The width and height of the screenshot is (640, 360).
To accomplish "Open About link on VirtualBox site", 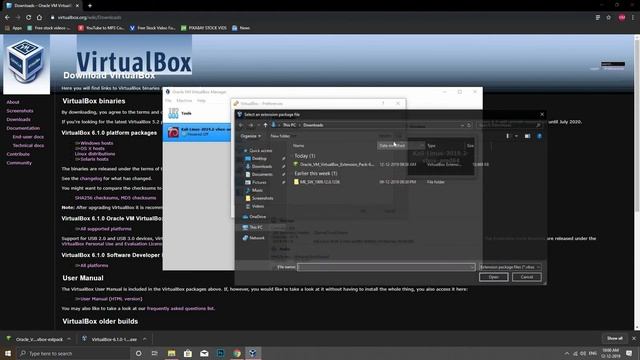I will click(x=13, y=102).
